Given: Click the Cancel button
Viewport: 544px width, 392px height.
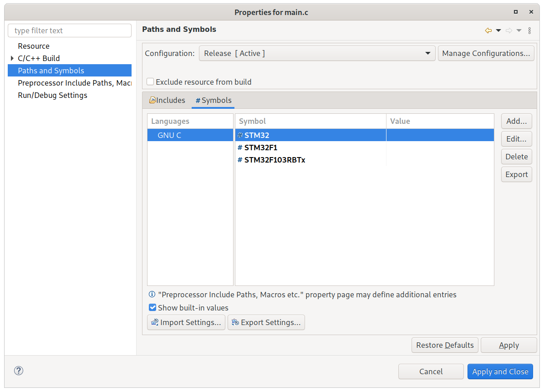Looking at the screenshot, I should point(431,372).
